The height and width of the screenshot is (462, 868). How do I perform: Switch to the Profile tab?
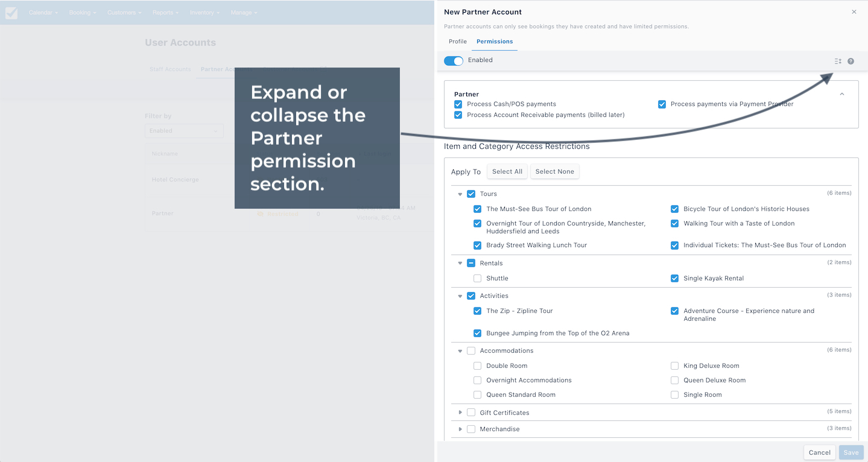point(458,42)
